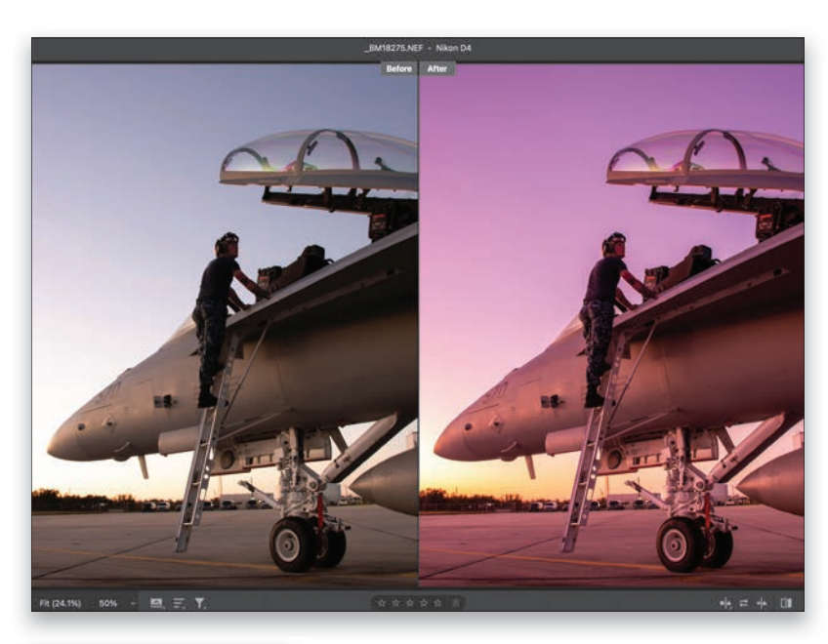Click the Before label tab

[x=398, y=69]
